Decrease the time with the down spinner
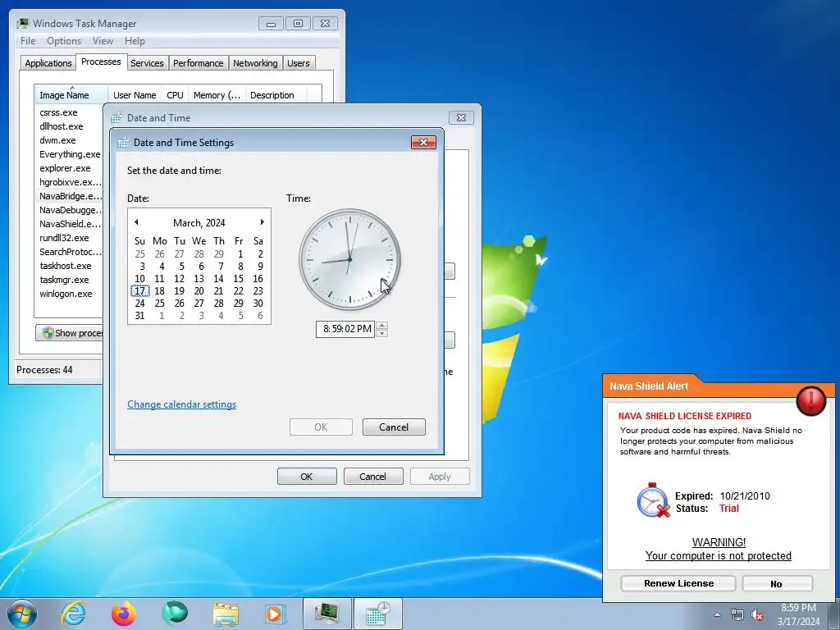This screenshot has height=630, width=840. point(381,333)
